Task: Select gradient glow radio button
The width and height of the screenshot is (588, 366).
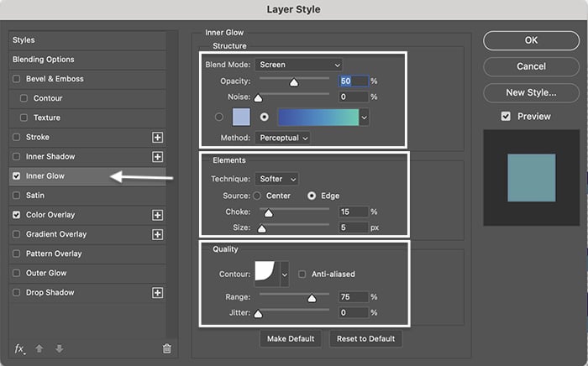Action: pos(265,118)
